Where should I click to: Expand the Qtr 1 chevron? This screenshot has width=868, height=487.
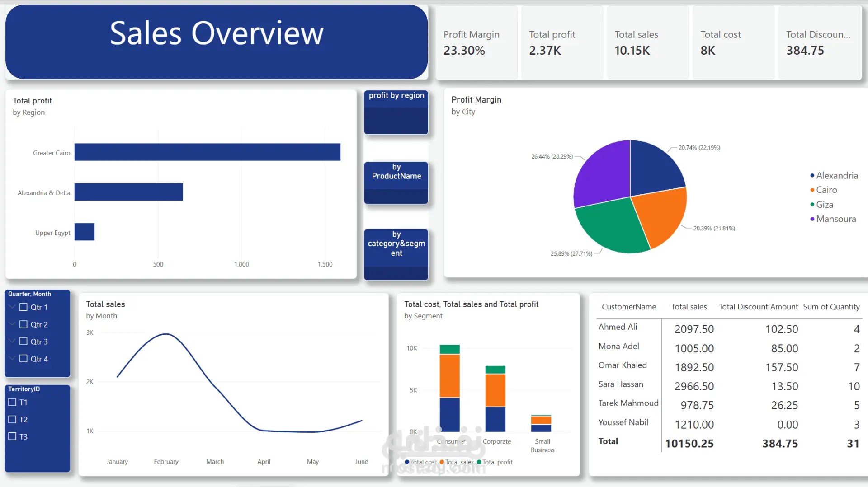click(x=12, y=307)
